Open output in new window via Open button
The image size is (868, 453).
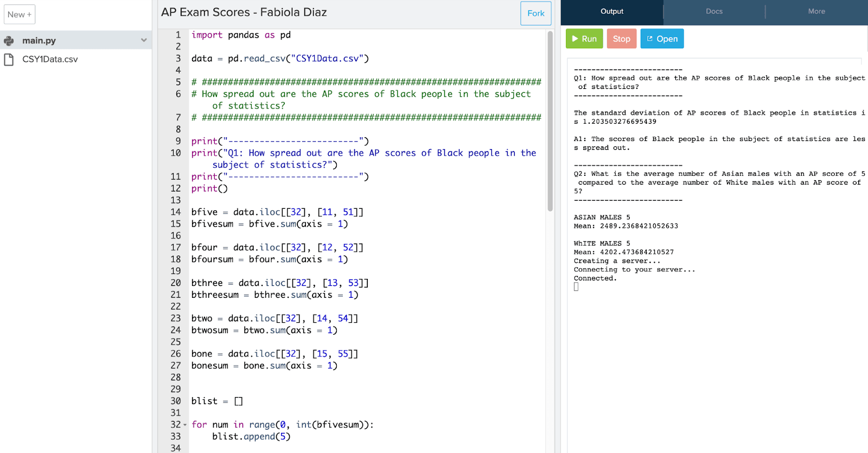(662, 39)
